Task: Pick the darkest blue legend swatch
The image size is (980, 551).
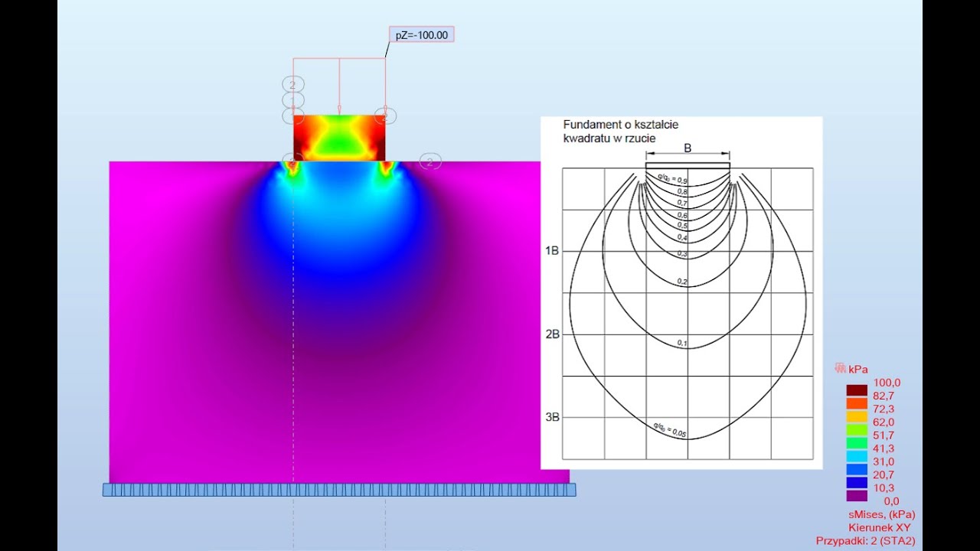Action: (x=857, y=481)
